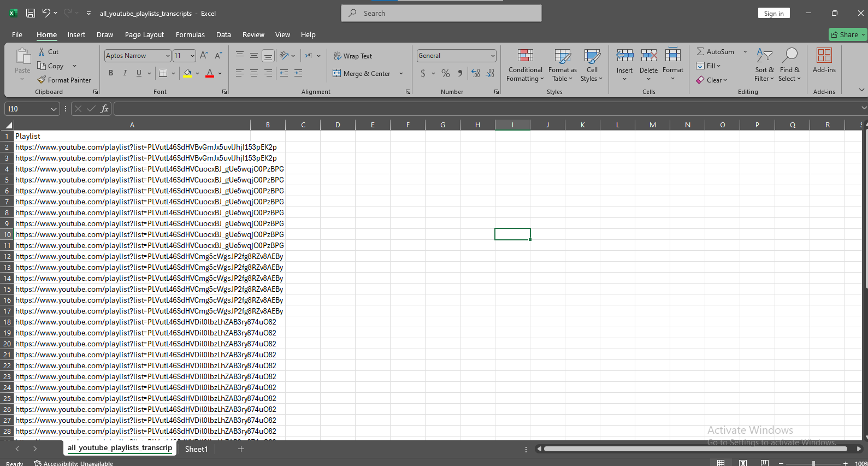This screenshot has height=466, width=868.
Task: Expand the AutoSum dropdown arrow
Action: (745, 52)
